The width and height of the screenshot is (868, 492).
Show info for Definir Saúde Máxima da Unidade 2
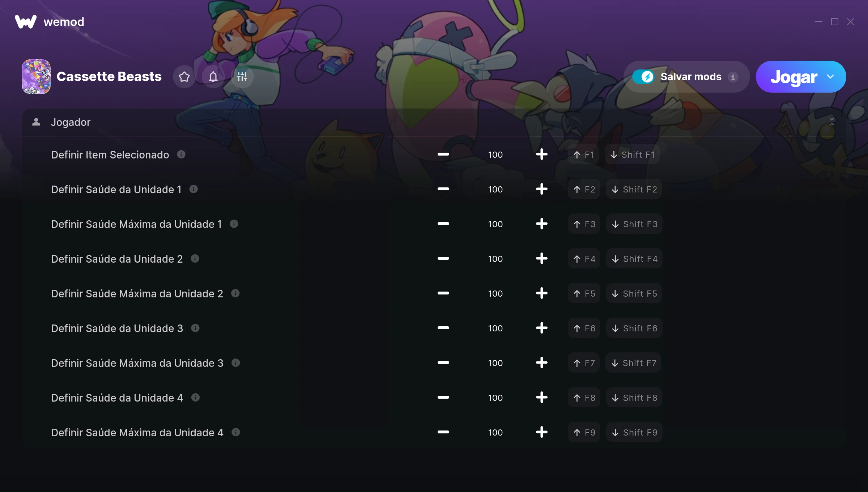tap(235, 293)
